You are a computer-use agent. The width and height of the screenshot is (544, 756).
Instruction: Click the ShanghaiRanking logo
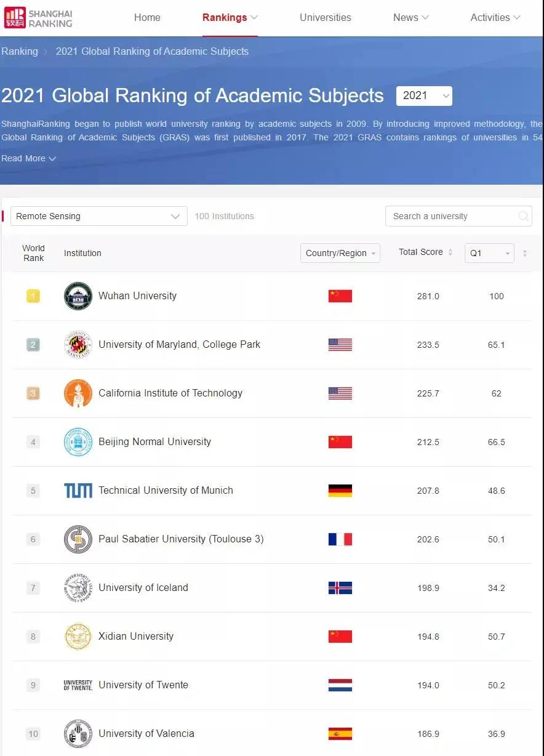(38, 18)
